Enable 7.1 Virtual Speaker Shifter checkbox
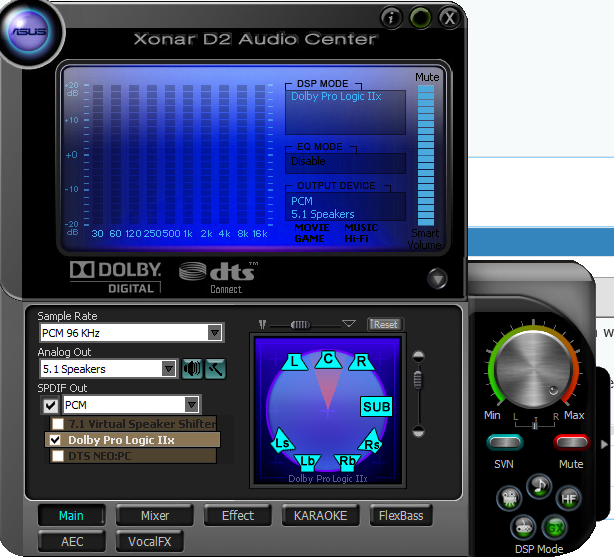Image resolution: width=614 pixels, height=559 pixels. pyautogui.click(x=58, y=424)
